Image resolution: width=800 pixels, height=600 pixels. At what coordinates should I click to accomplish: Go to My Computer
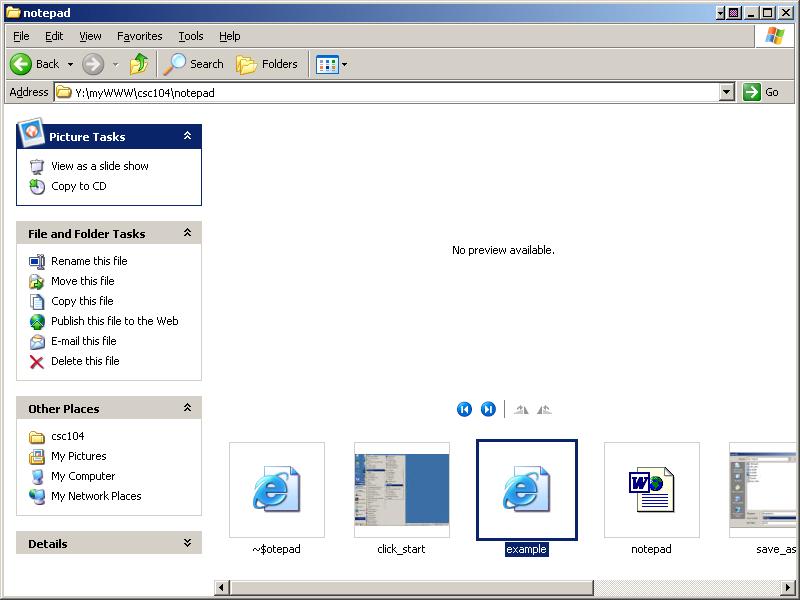(83, 476)
